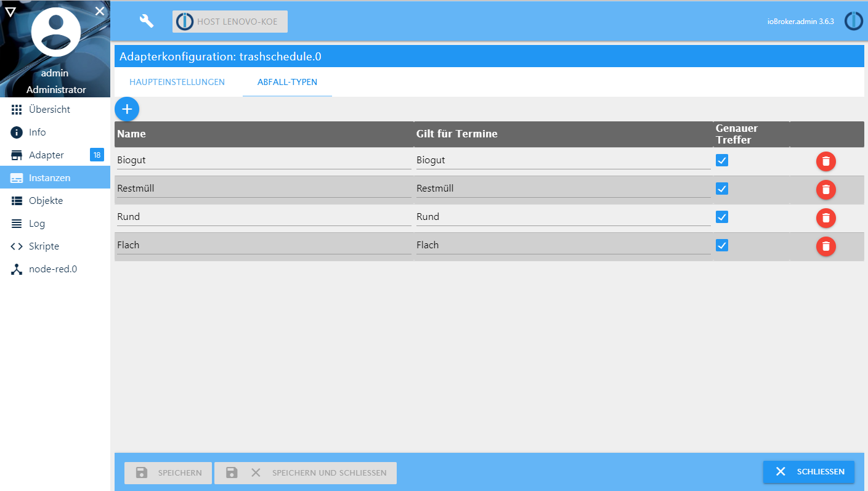This screenshot has height=491, width=868.
Task: Open the wrench settings icon in top bar
Action: click(147, 21)
